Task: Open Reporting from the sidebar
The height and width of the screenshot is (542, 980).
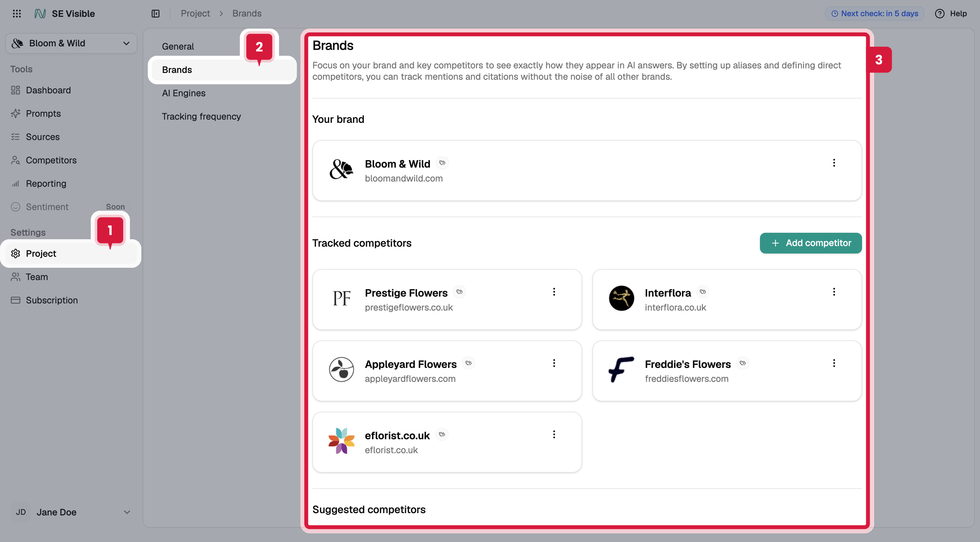Action: [x=71, y=183]
